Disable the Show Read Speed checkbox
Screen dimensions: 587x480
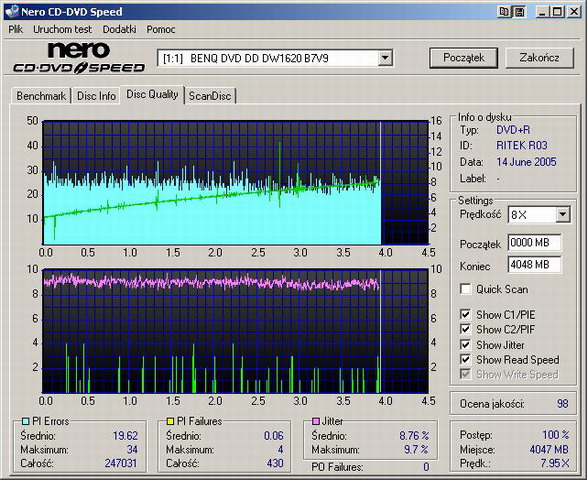coord(465,359)
